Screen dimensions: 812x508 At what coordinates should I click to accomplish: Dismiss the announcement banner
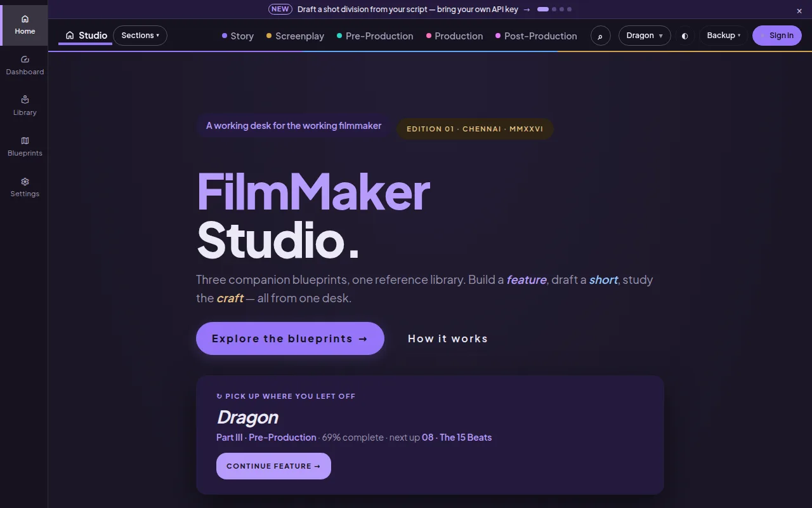click(x=799, y=11)
